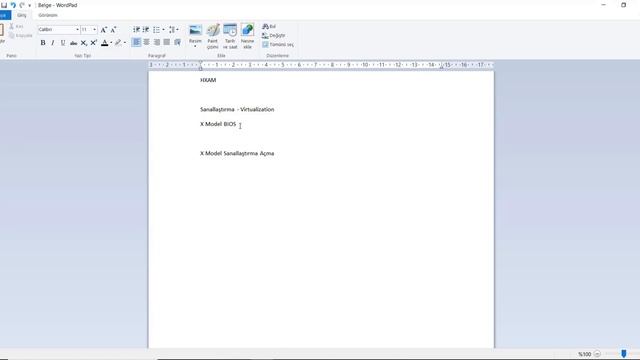The width and height of the screenshot is (640, 360).
Task: Insert a Paint drawing
Action: click(213, 36)
